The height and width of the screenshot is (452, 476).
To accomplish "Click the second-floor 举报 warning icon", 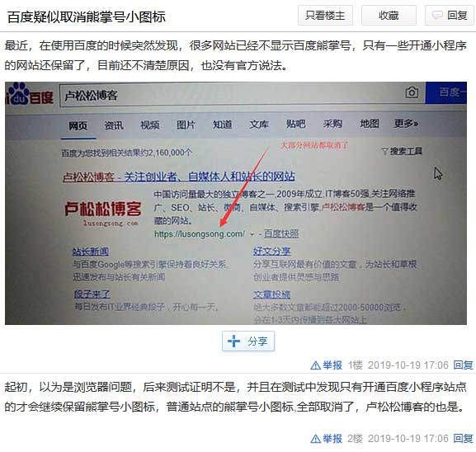I will tap(316, 439).
